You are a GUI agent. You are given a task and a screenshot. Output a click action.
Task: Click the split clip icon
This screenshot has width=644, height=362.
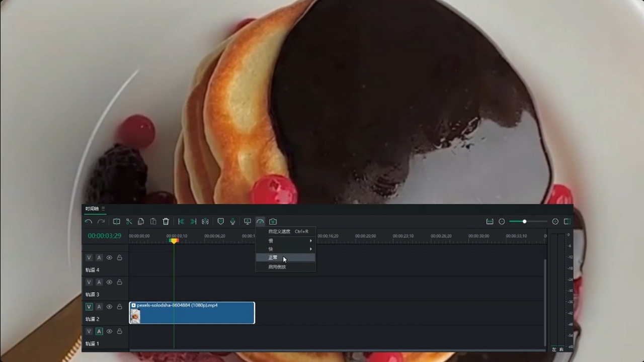click(116, 222)
